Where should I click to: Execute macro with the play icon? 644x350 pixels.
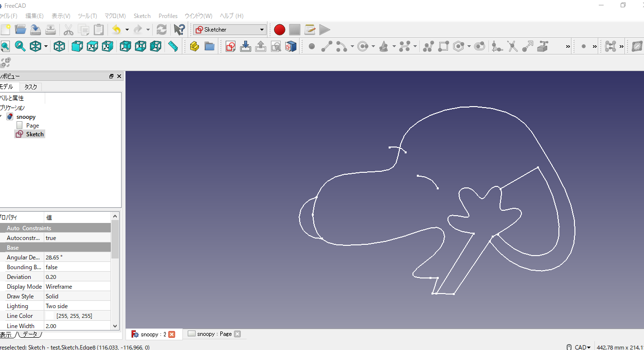click(324, 30)
